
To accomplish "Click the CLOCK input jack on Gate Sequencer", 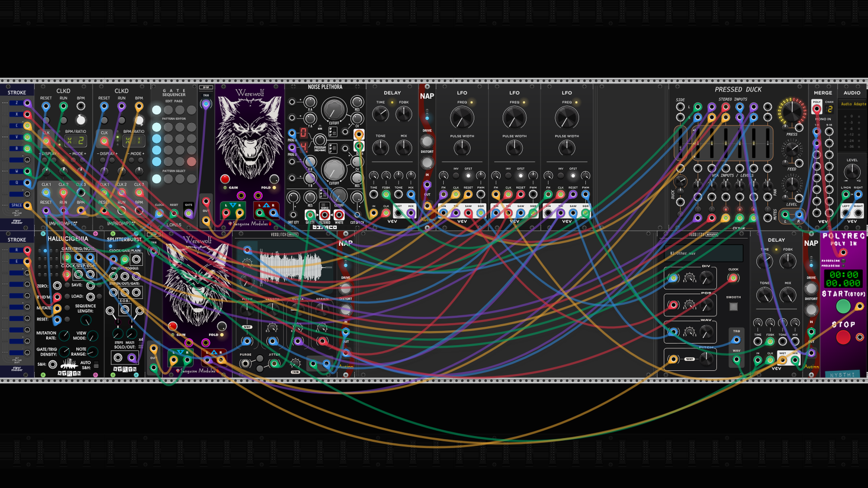I will (159, 213).
